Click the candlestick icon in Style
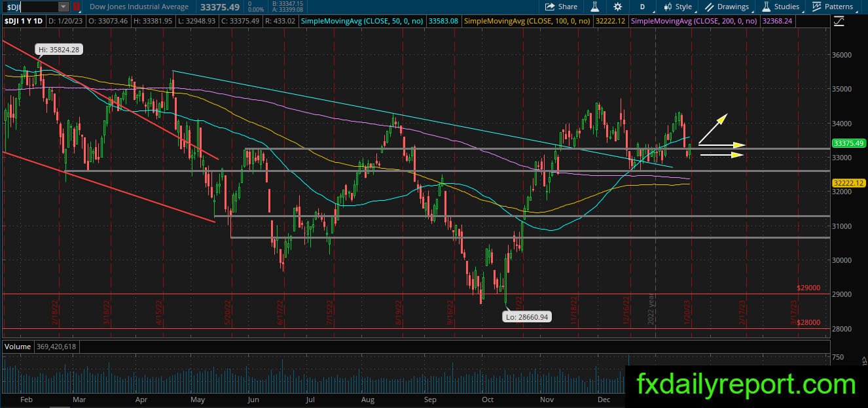Image resolution: width=868 pixels, height=408 pixels. (x=668, y=7)
